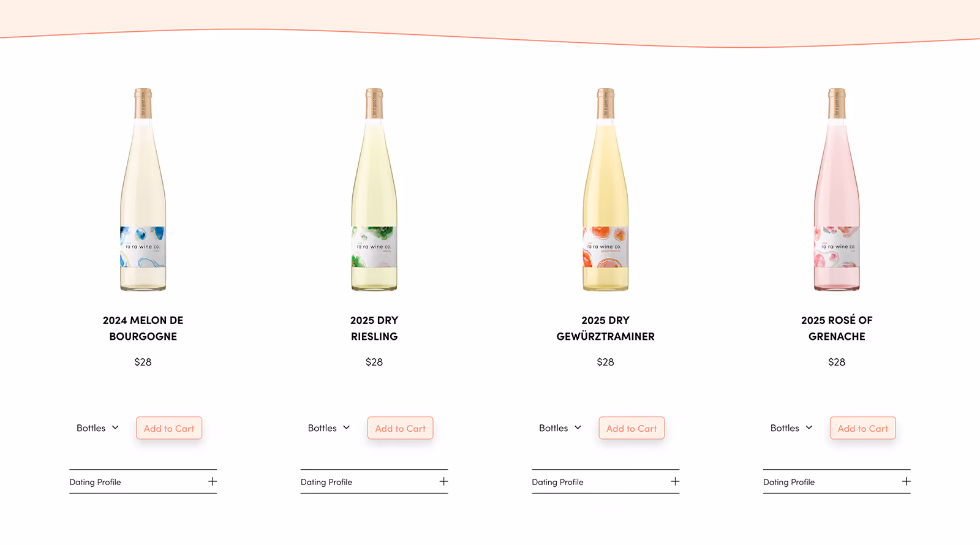The height and width of the screenshot is (545, 980).
Task: Expand Dating Profile plus icon for Rosé of Grenache
Action: click(x=906, y=481)
